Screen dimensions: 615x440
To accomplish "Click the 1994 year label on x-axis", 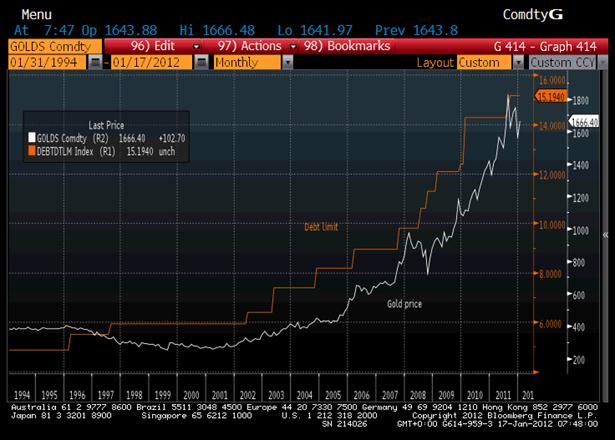I will 22,395.
